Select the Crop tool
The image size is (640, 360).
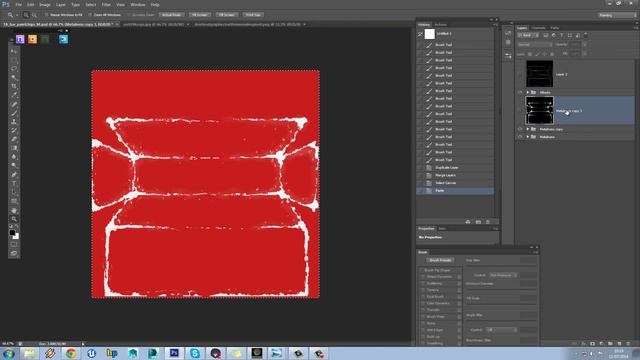coord(14,86)
